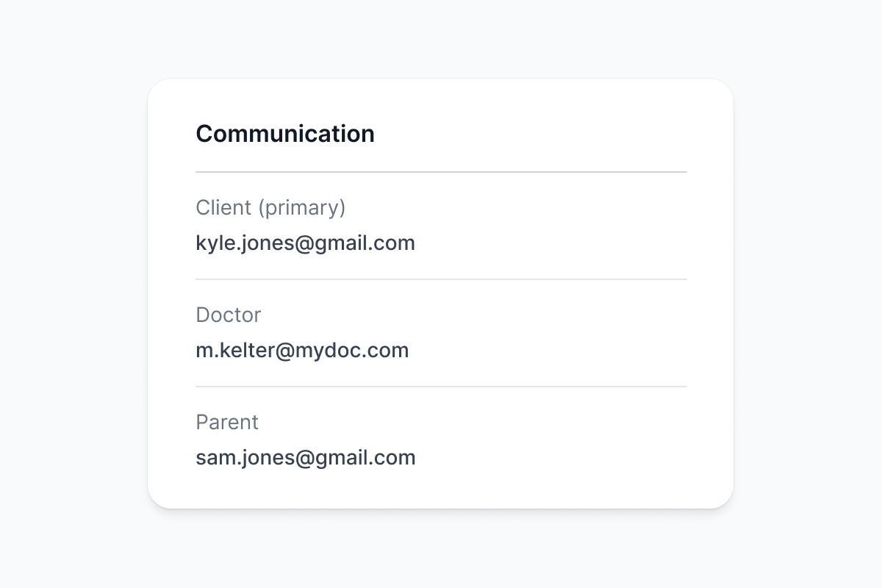Open sam.jones@gmail.com email address
Screen dimensions: 882x588
tap(305, 458)
